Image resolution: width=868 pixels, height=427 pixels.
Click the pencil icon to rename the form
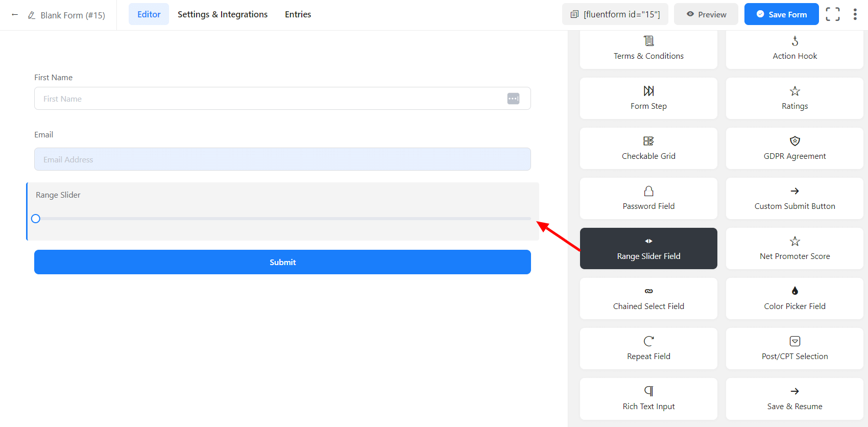click(32, 15)
